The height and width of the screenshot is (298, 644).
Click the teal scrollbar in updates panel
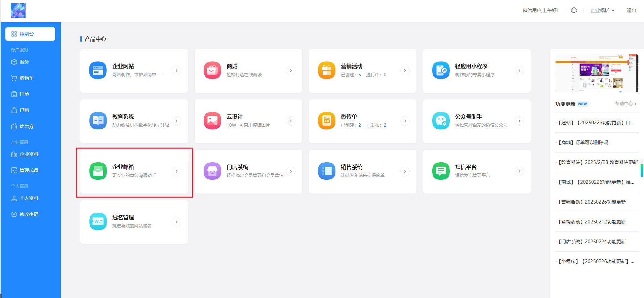click(642, 170)
